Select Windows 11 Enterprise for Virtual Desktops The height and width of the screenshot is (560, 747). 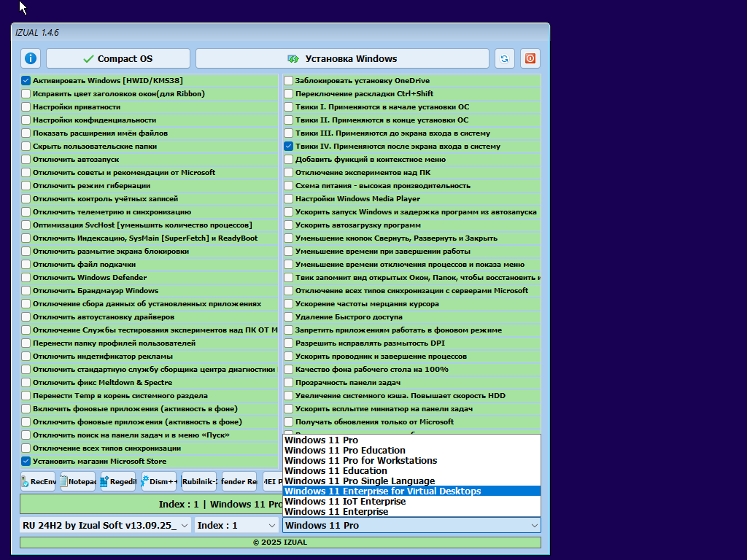point(411,491)
